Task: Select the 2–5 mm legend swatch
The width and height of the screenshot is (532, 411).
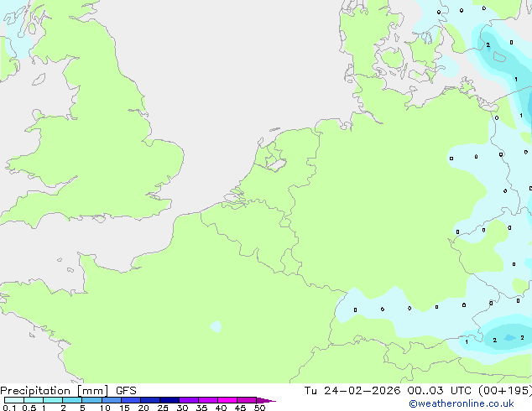Action: tap(72, 400)
